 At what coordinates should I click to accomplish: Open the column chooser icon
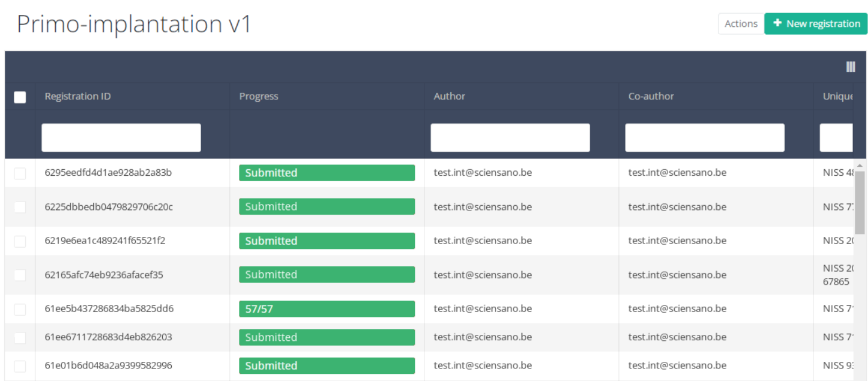850,67
